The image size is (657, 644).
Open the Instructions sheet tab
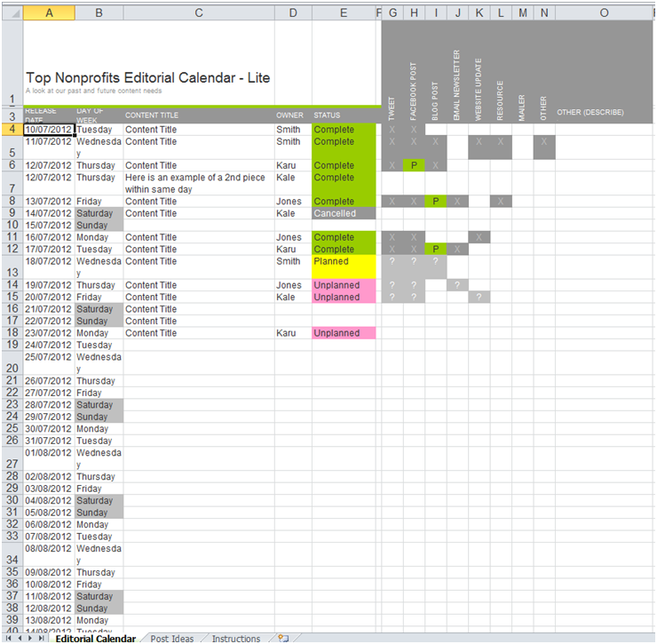pos(236,639)
